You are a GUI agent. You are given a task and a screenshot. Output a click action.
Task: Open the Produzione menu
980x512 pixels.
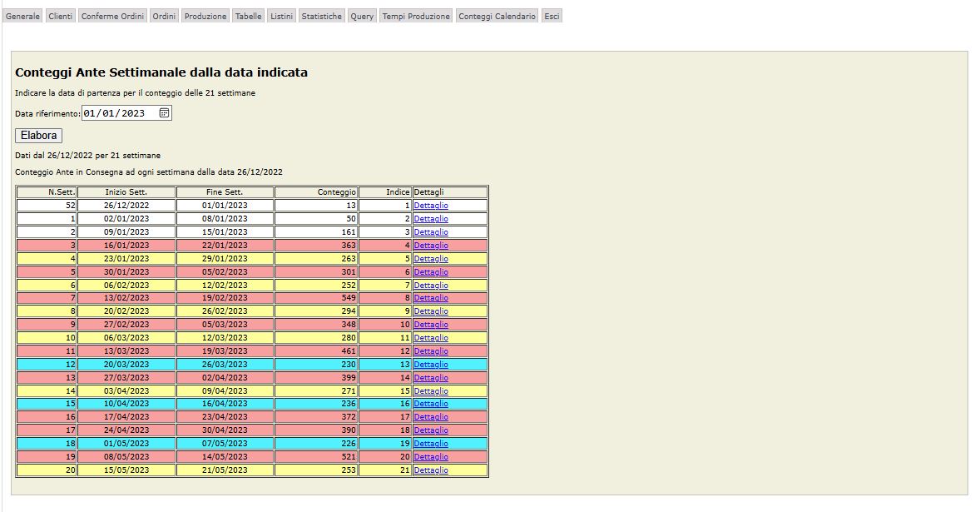coord(205,17)
